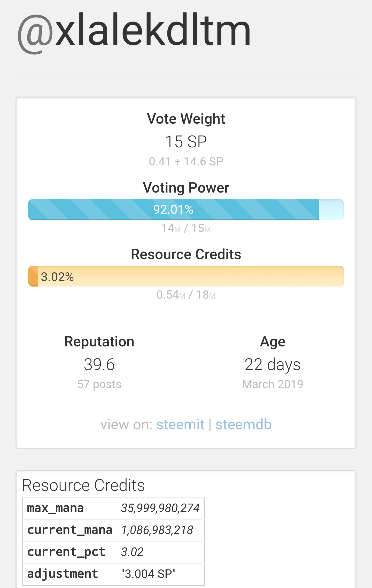Click the Reputation value 39.6
Screen dimensions: 372x588
coord(99,364)
